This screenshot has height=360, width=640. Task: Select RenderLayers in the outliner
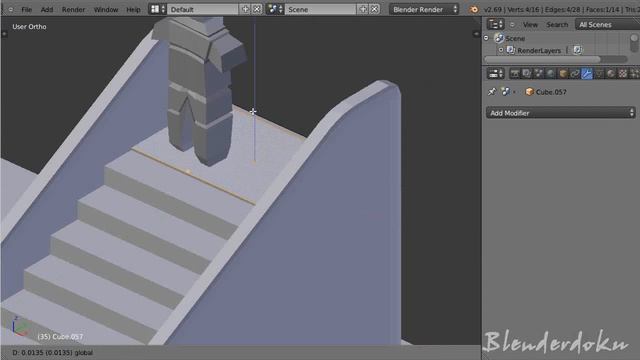pos(539,51)
